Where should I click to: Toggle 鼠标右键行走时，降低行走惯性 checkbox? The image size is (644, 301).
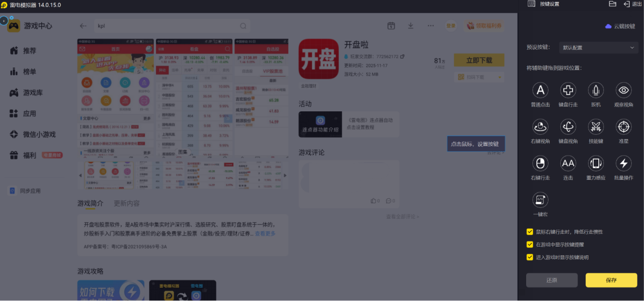(530, 232)
